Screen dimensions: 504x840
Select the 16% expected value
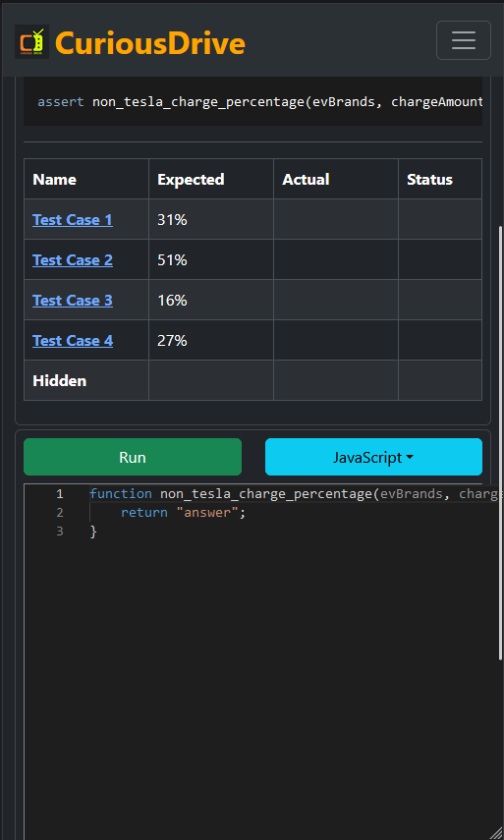click(x=172, y=300)
